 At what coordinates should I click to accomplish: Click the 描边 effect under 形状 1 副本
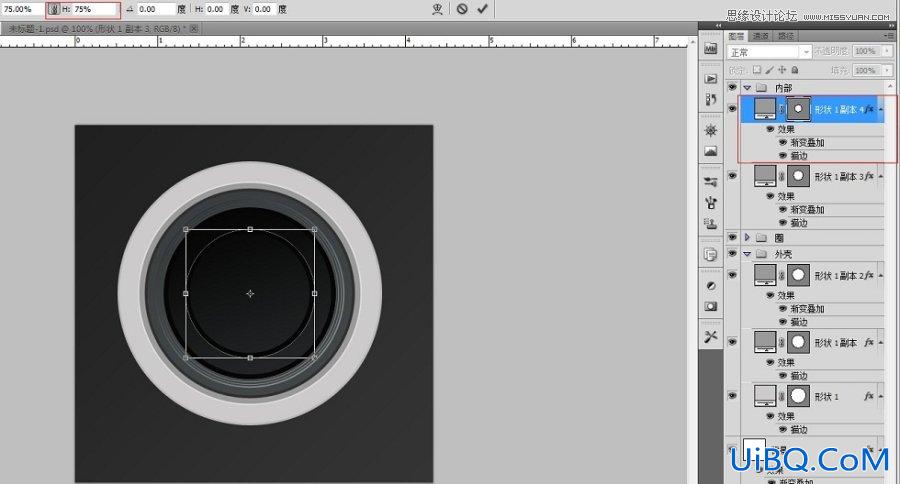point(799,375)
